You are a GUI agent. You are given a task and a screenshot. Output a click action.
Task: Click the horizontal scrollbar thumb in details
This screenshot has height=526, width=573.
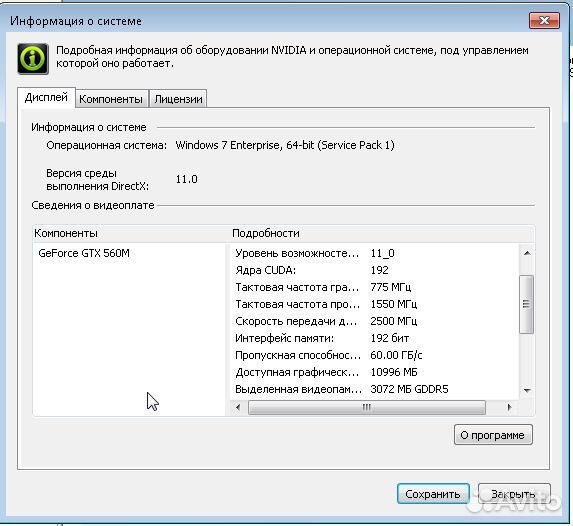click(367, 407)
